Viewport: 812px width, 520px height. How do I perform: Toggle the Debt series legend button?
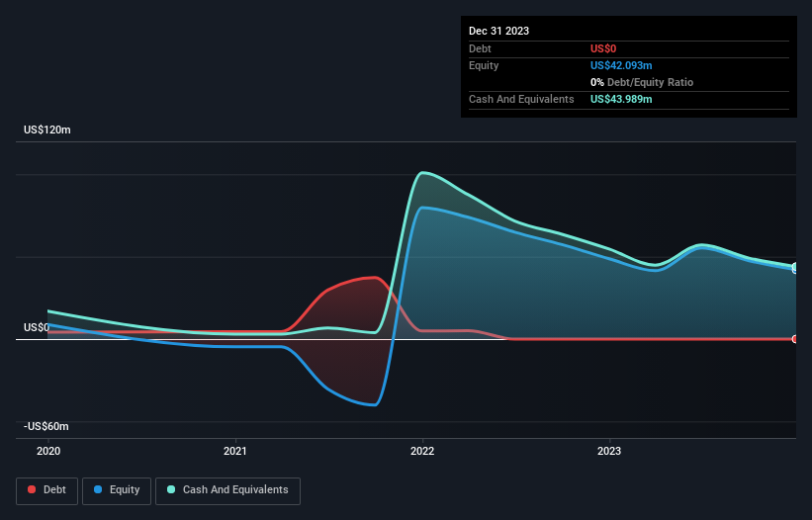coord(46,490)
